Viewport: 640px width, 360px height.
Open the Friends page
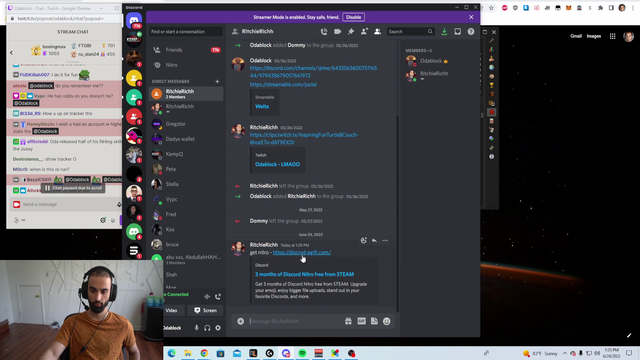point(186,50)
